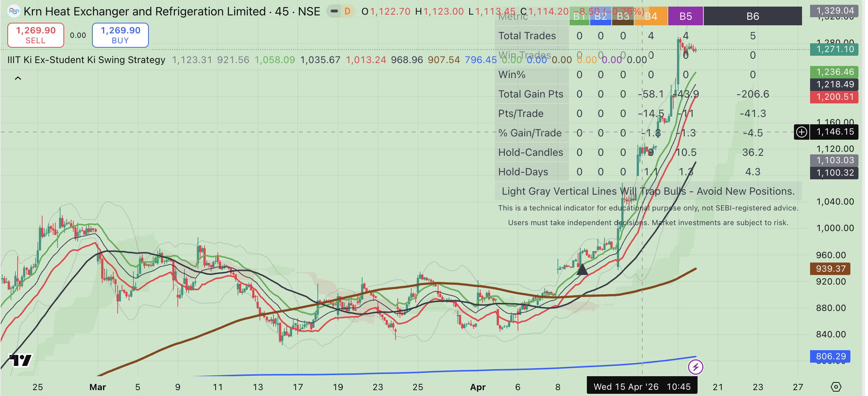
Task: Click the plus icon beside 1,146.15 price
Action: click(x=802, y=132)
